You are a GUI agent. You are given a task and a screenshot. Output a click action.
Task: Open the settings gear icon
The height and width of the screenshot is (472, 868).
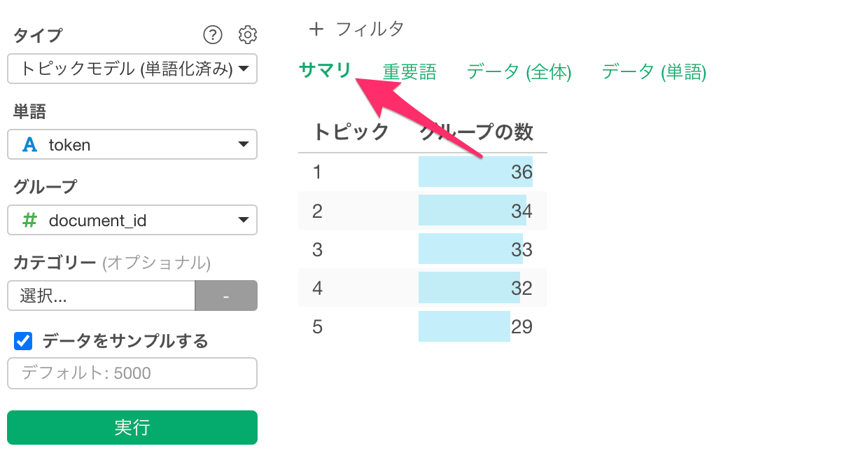(248, 34)
